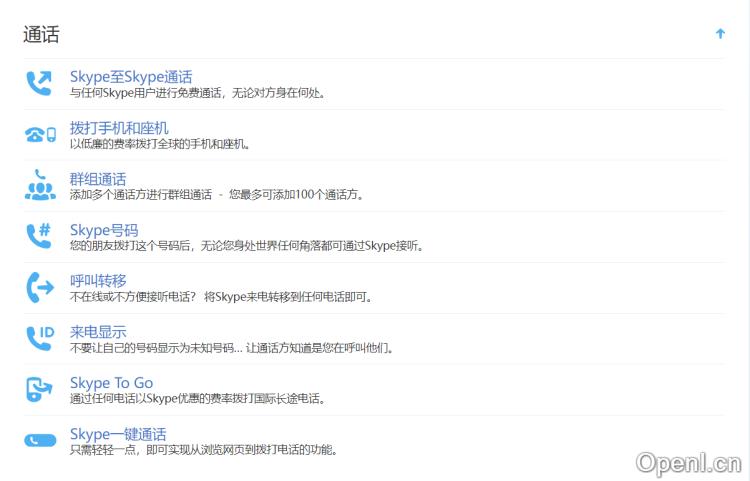Click description 不在线或不方便接听电话

click(221, 297)
